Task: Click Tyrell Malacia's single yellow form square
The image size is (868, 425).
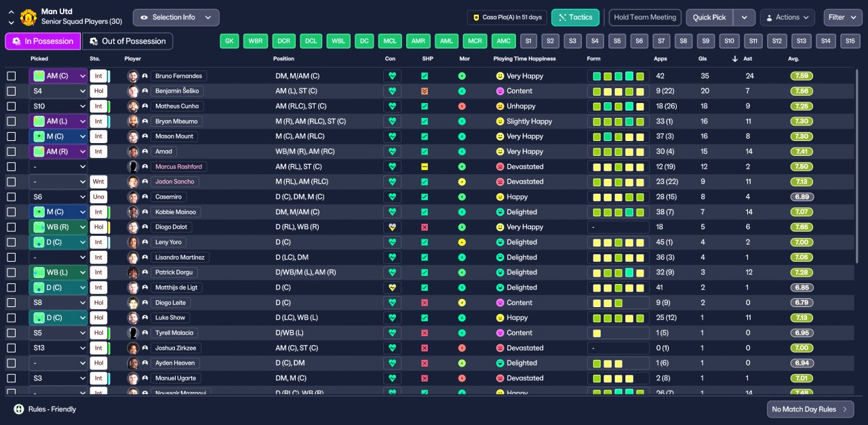Action: [x=597, y=333]
